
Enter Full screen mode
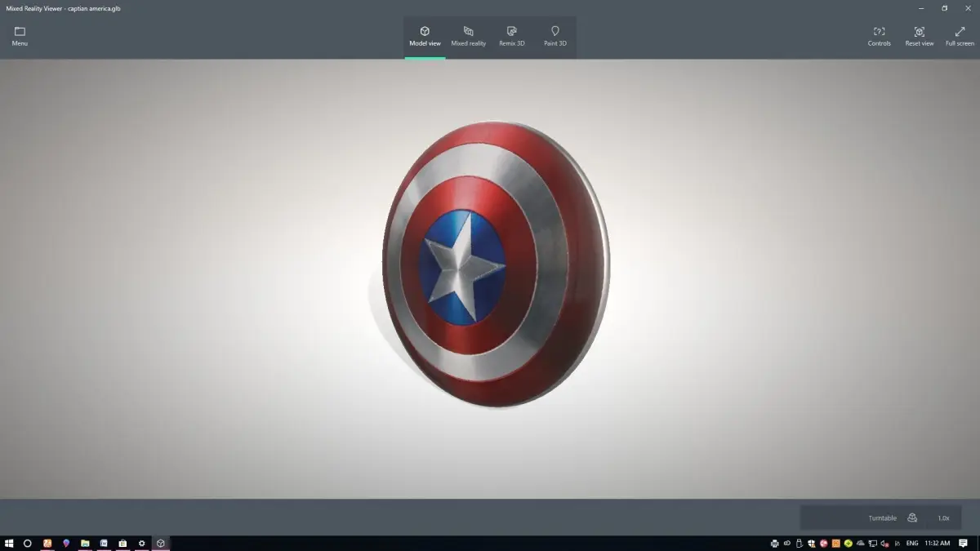[x=960, y=37]
